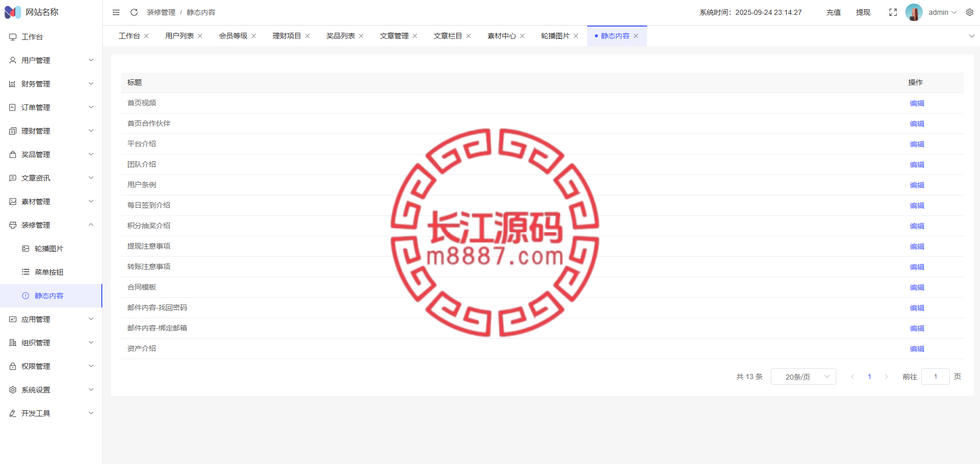Switch to the 素材中心 tab
The width and height of the screenshot is (980, 464).
click(502, 36)
